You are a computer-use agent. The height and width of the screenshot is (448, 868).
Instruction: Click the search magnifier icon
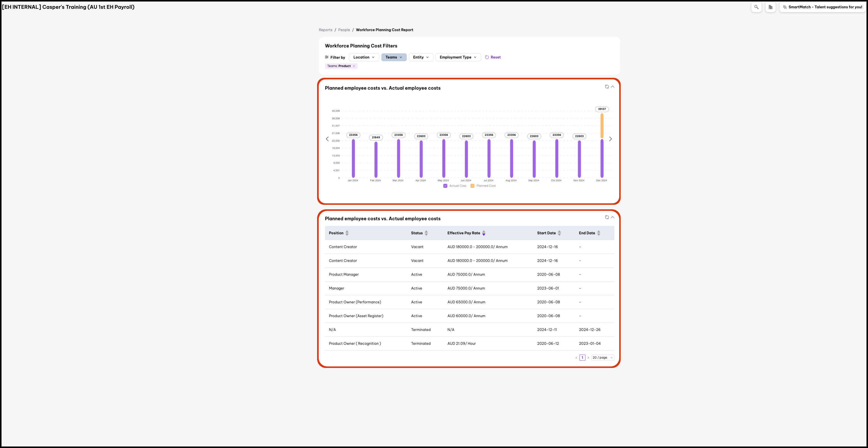click(x=756, y=7)
